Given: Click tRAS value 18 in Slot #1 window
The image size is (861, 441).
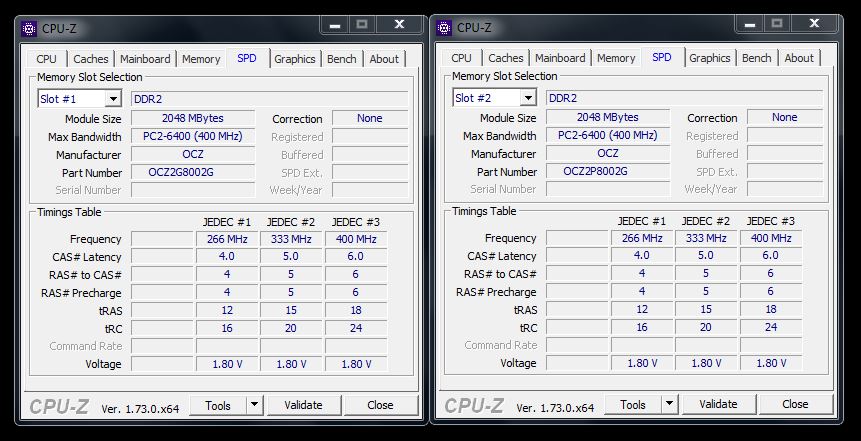Looking at the screenshot, I should tap(356, 311).
